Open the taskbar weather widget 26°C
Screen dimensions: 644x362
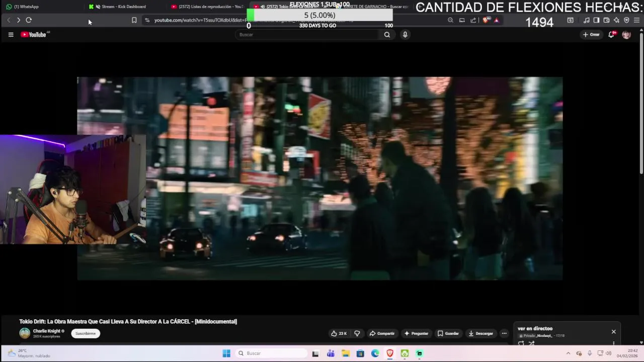pyautogui.click(x=29, y=353)
